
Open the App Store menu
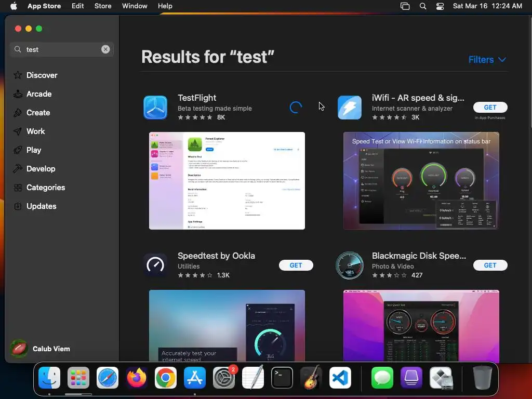(44, 6)
